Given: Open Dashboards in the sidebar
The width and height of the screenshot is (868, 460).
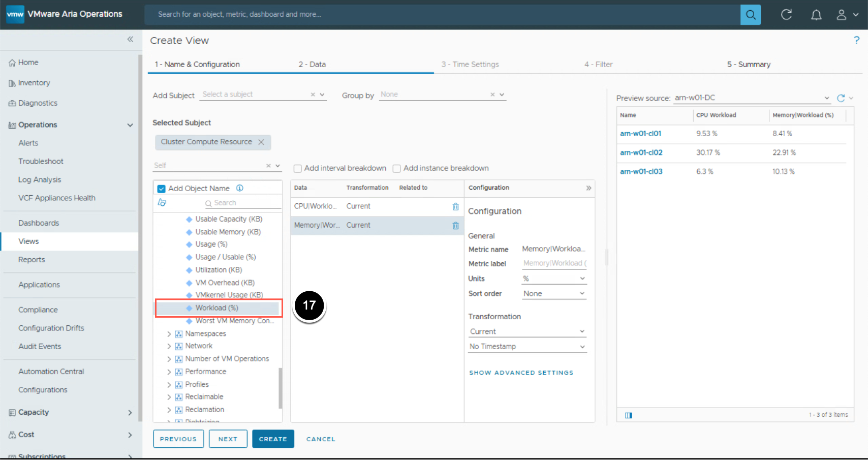Looking at the screenshot, I should 39,223.
